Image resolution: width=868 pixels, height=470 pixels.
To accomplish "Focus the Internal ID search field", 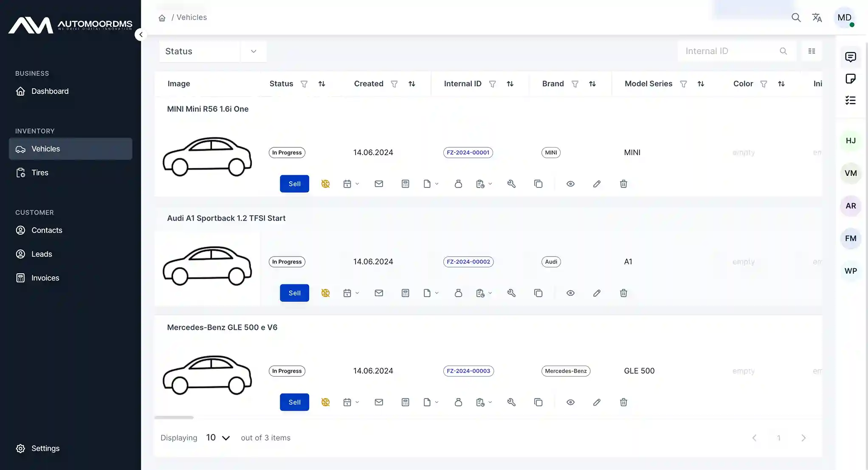I will click(737, 51).
